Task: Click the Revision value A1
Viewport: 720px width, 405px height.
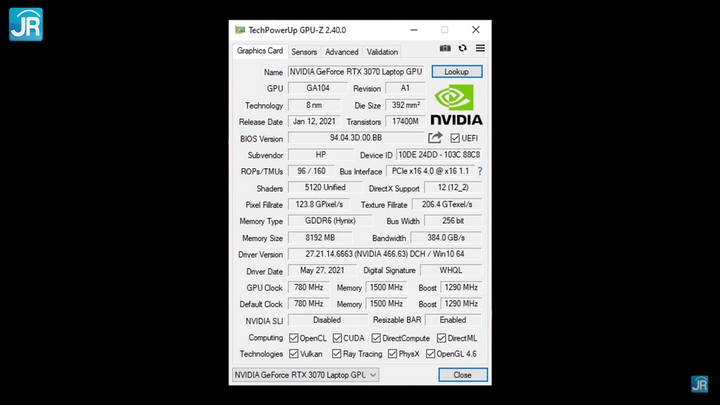Action: point(405,88)
